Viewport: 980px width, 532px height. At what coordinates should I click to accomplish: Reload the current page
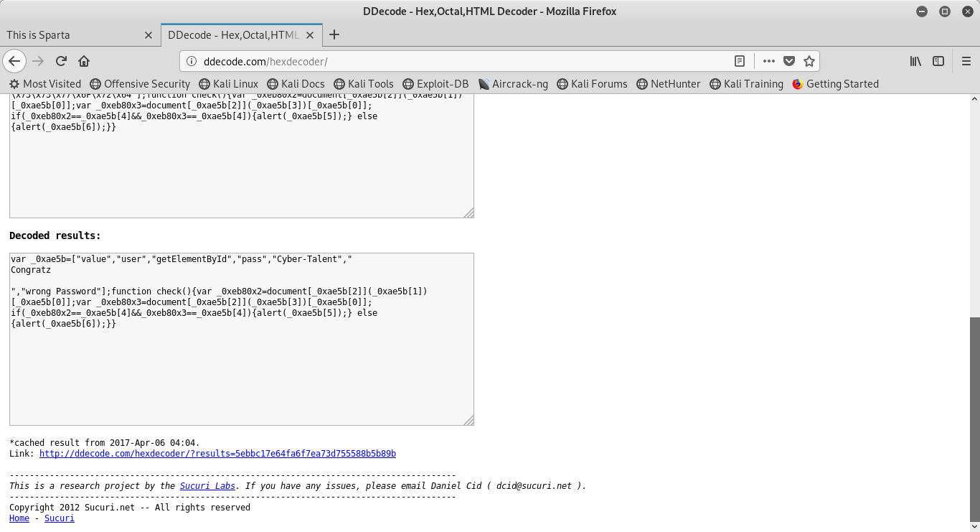tap(61, 61)
